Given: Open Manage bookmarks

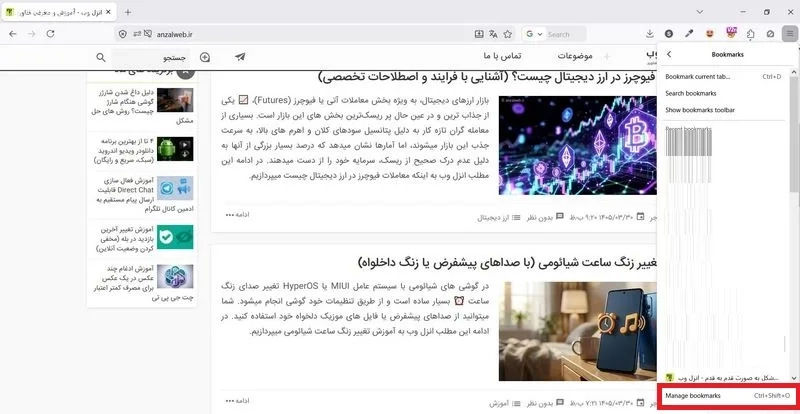Looking at the screenshot, I should (727, 396).
